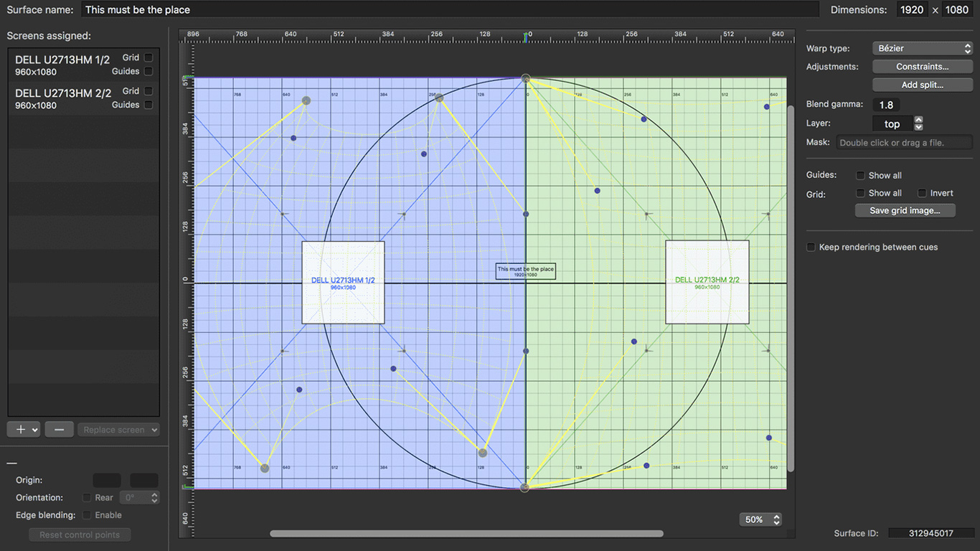
Task: Click the DELL U2713HM 1/2 white box on canvas
Action: pyautogui.click(x=343, y=282)
